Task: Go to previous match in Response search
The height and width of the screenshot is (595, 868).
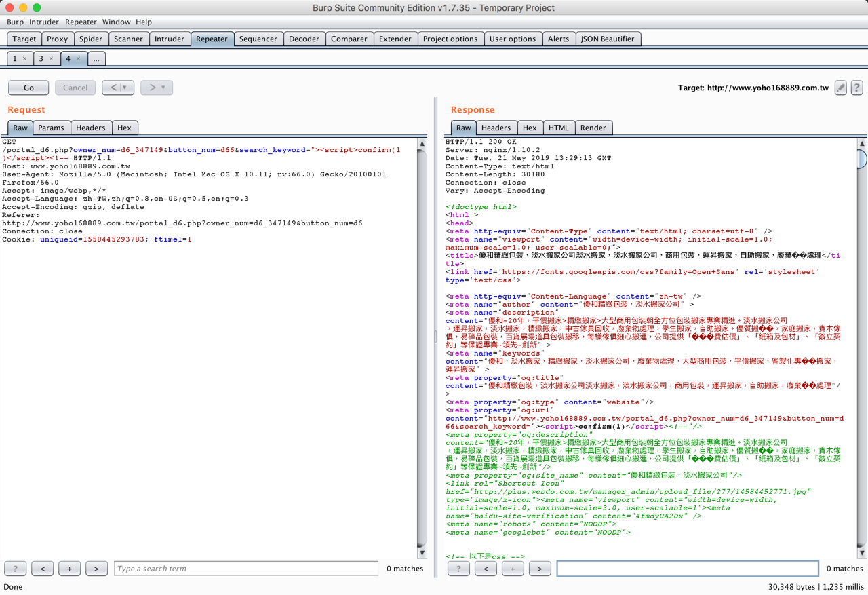Action: [x=486, y=569]
